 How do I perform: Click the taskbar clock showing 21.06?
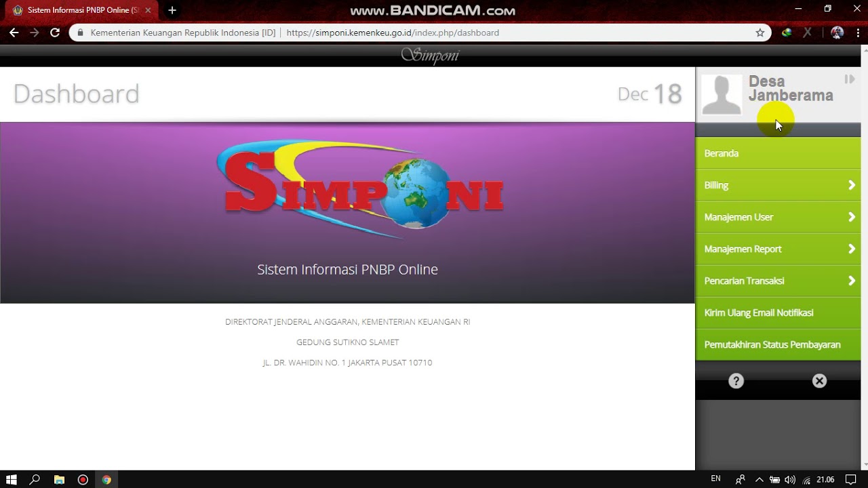point(825,479)
